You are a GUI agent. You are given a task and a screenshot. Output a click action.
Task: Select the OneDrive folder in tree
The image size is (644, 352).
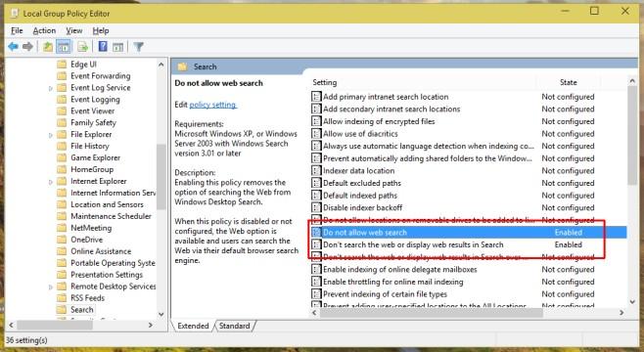[x=86, y=240]
